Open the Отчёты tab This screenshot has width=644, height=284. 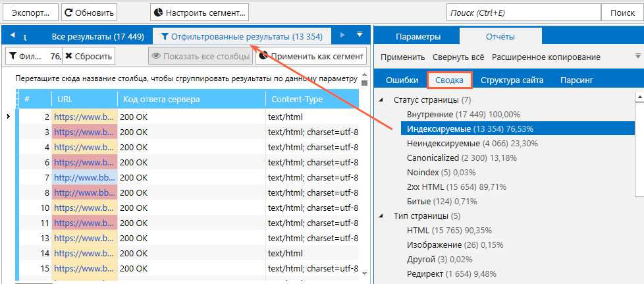[x=500, y=37]
